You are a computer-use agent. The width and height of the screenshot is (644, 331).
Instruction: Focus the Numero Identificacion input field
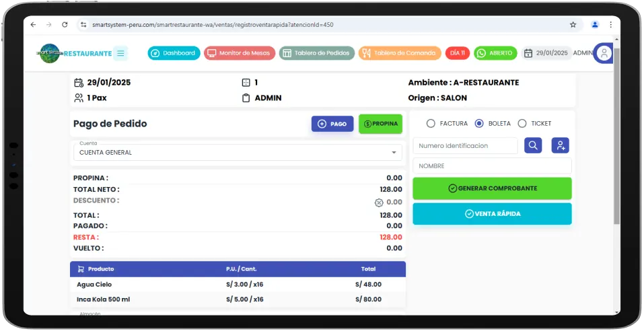(x=465, y=146)
